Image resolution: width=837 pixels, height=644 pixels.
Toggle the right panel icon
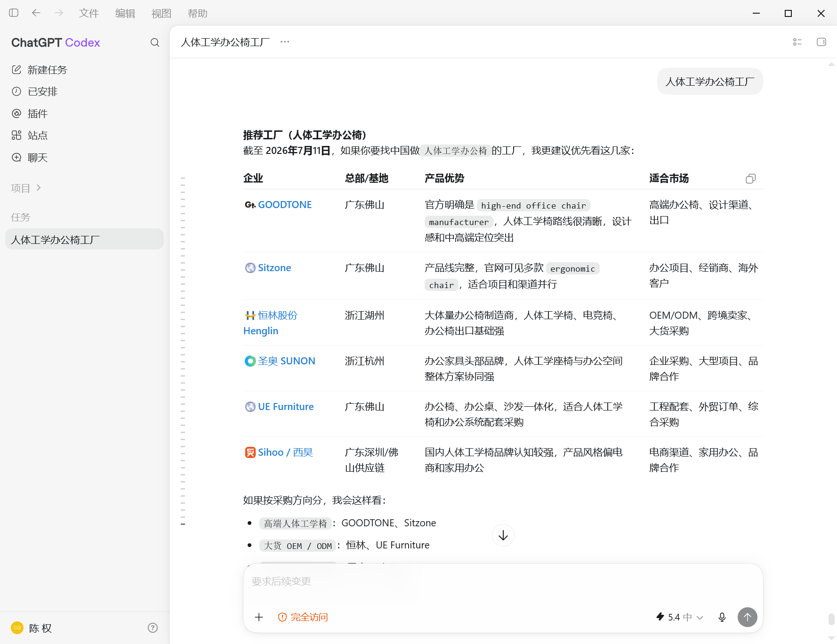[x=821, y=42]
